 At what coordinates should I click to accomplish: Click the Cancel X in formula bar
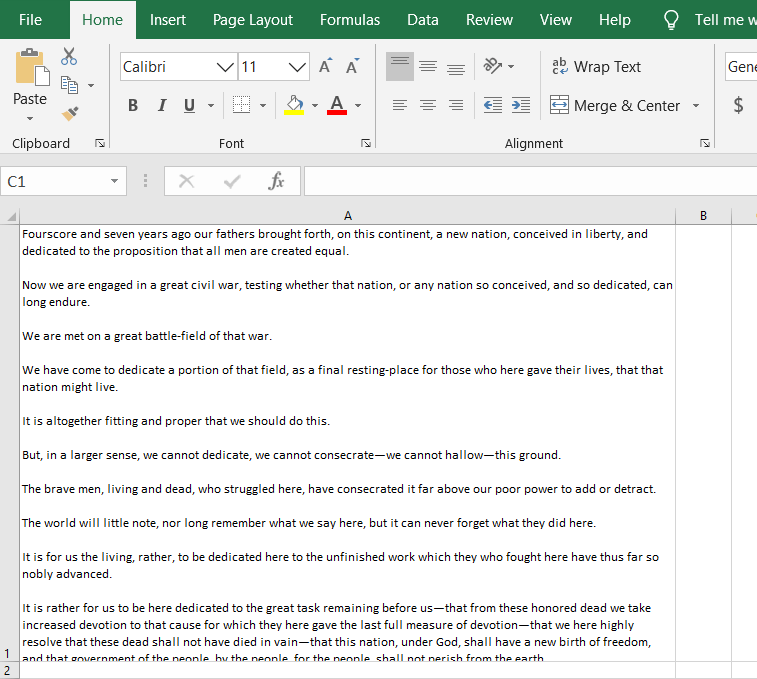click(186, 181)
